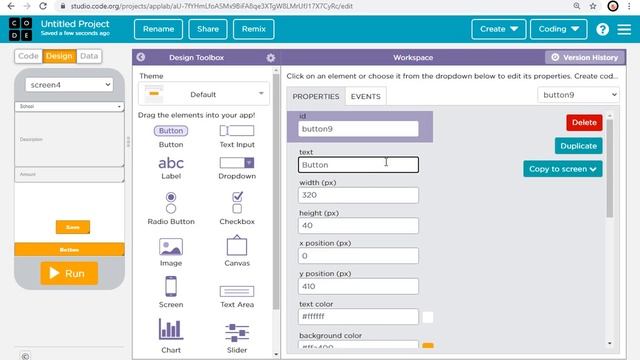Switch to Design mode tab
The image size is (640, 360).
(x=59, y=56)
